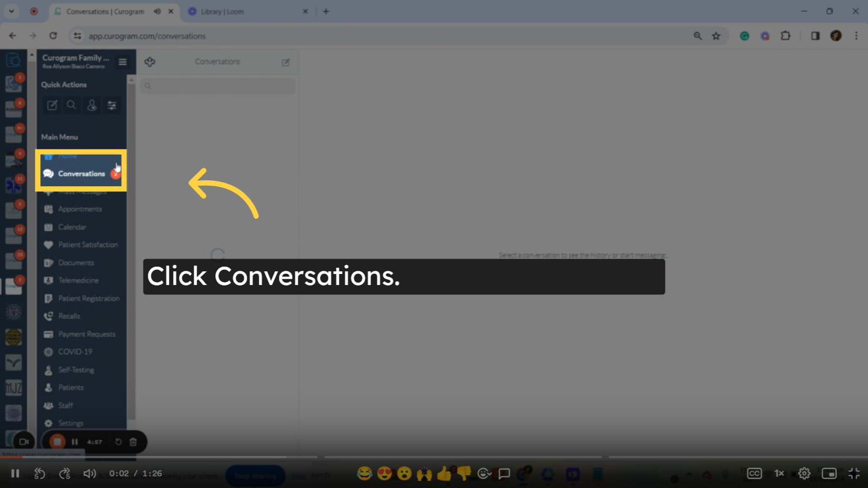Click the hamburger menu next to Curogram Family
Screen dimensions: 868x488
pos(123,62)
